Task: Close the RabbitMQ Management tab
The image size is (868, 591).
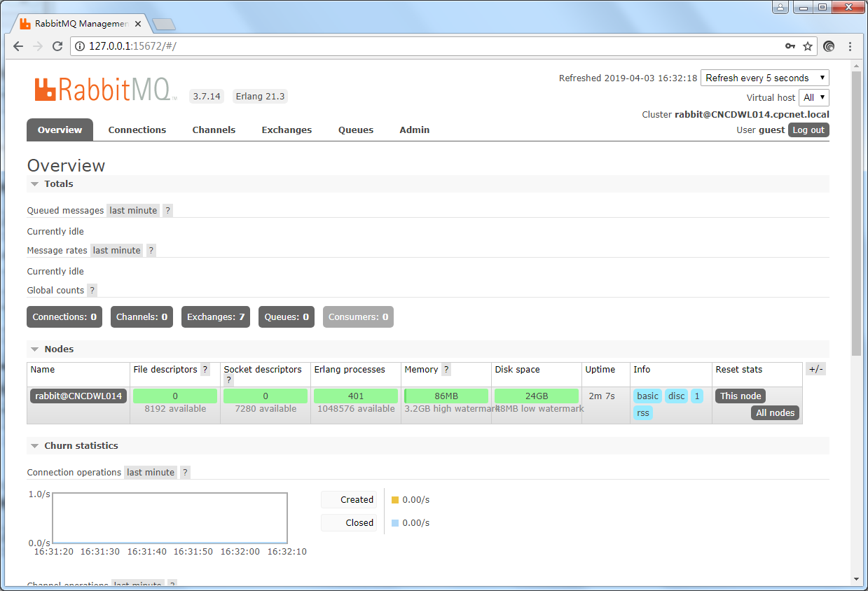Action: point(138,24)
